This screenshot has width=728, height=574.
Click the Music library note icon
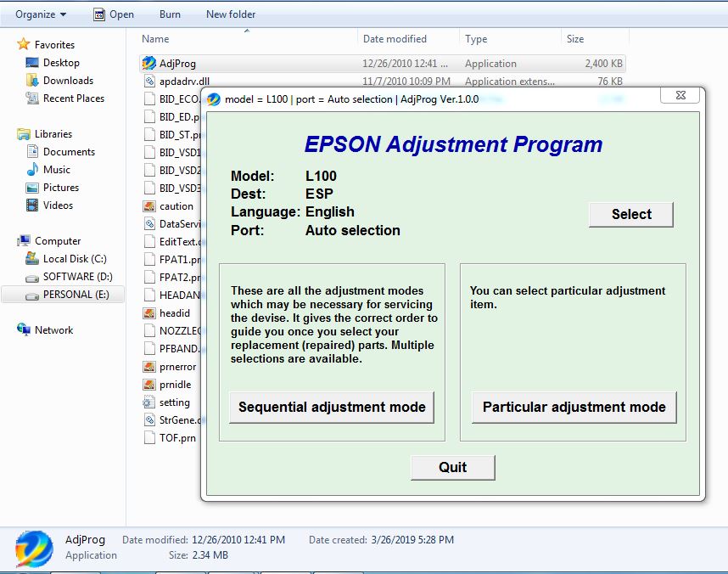32,170
